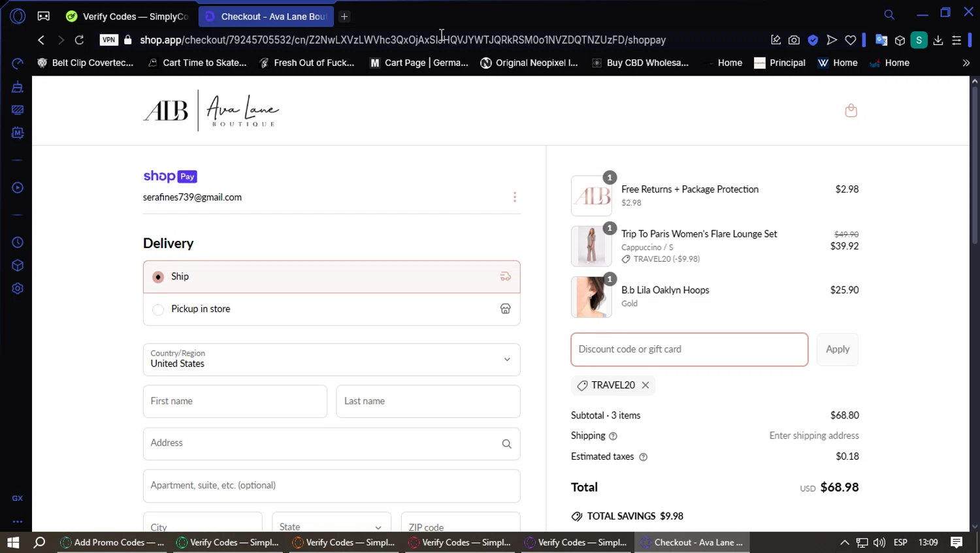Image resolution: width=980 pixels, height=553 pixels.
Task: Open the extensions cube icon in toolbar
Action: pyautogui.click(x=900, y=40)
